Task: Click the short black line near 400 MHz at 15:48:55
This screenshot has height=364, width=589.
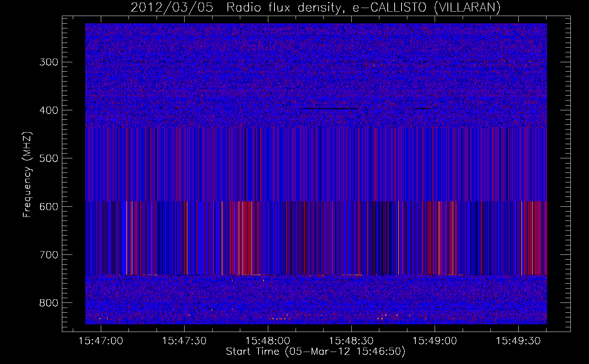Action: [422, 108]
